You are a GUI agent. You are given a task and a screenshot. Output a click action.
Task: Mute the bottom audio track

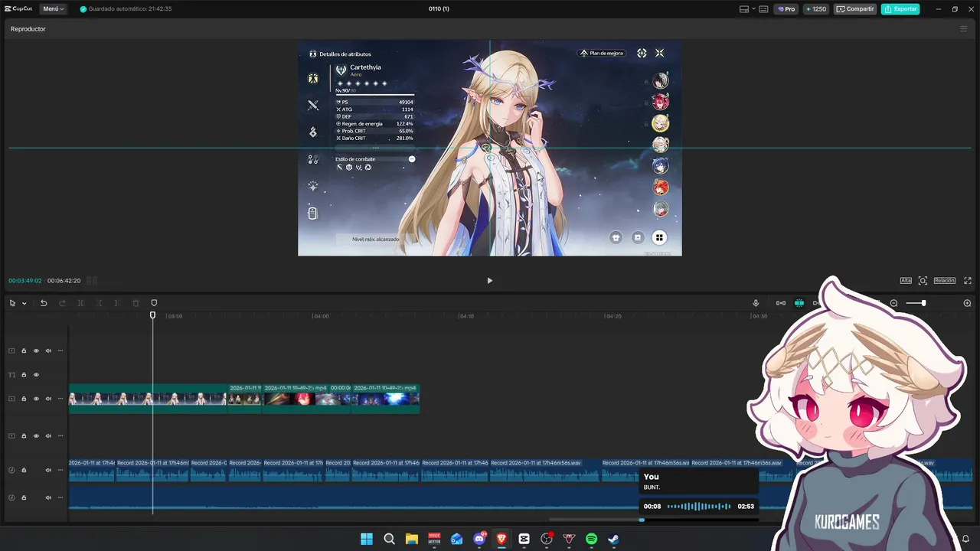48,497
